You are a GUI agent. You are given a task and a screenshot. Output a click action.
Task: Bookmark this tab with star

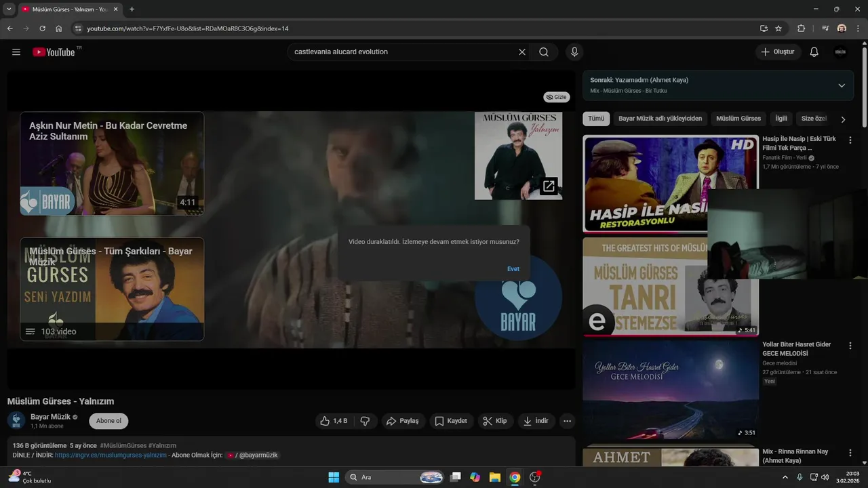[x=778, y=28]
